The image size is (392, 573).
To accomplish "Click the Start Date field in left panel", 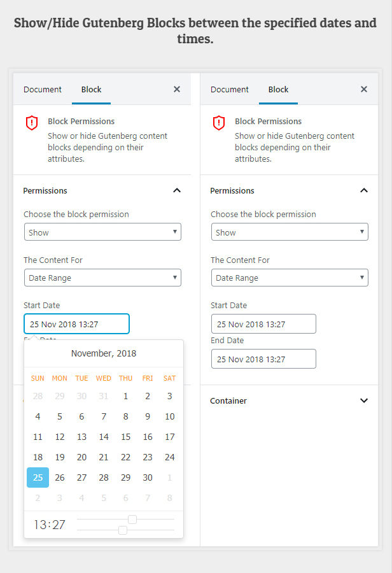I will (x=76, y=324).
